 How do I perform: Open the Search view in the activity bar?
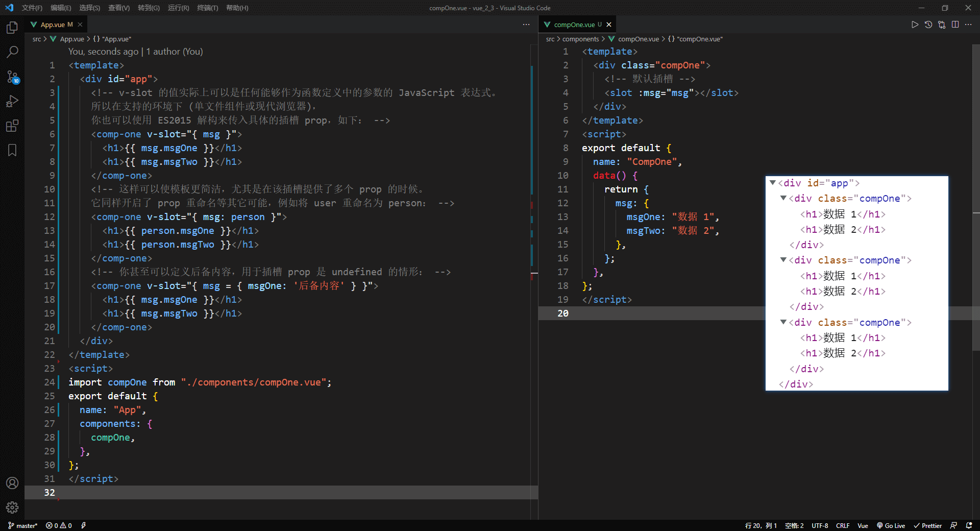(12, 52)
